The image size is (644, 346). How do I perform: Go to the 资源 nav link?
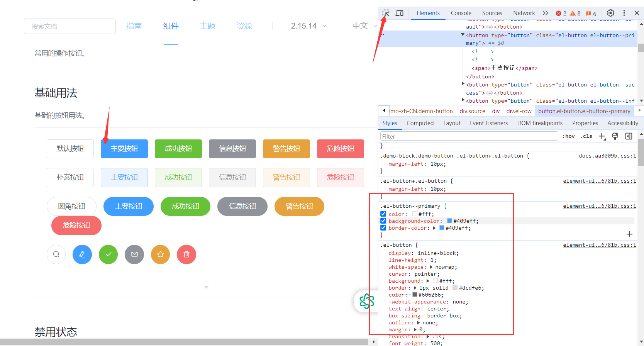(x=244, y=26)
